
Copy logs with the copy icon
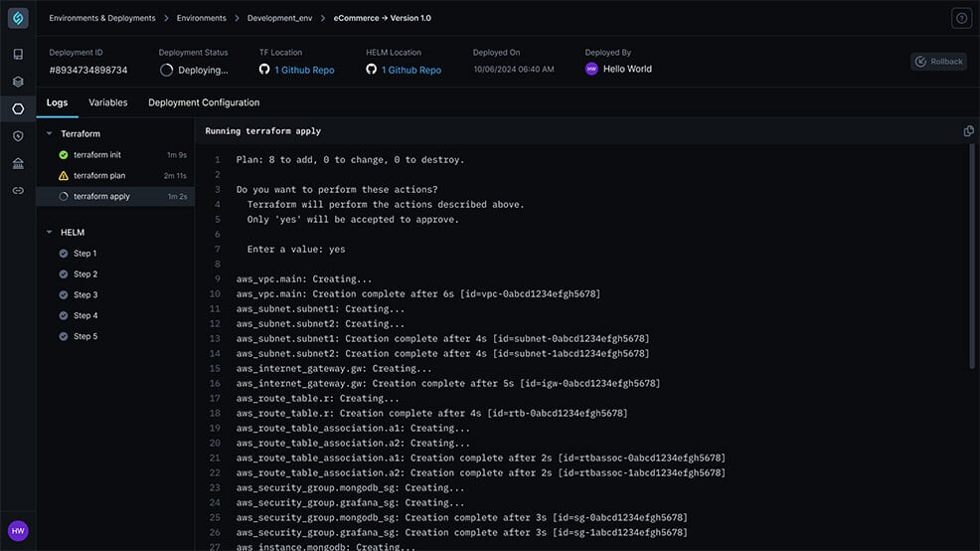(x=968, y=130)
